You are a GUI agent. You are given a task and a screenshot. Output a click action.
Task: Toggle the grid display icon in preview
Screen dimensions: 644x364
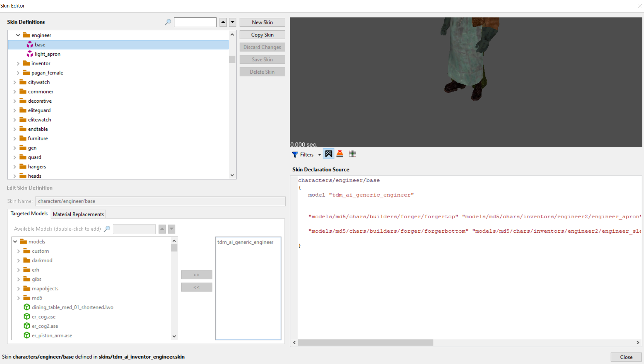click(x=353, y=154)
